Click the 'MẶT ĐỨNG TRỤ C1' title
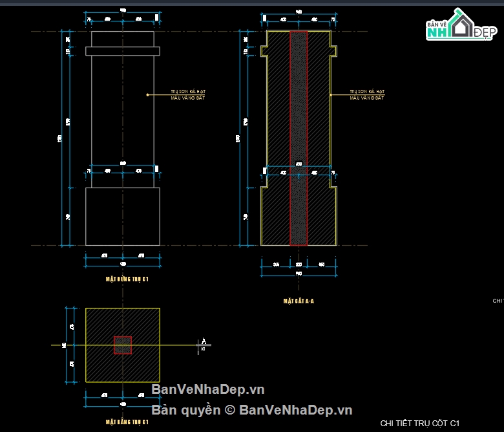 pyautogui.click(x=127, y=279)
